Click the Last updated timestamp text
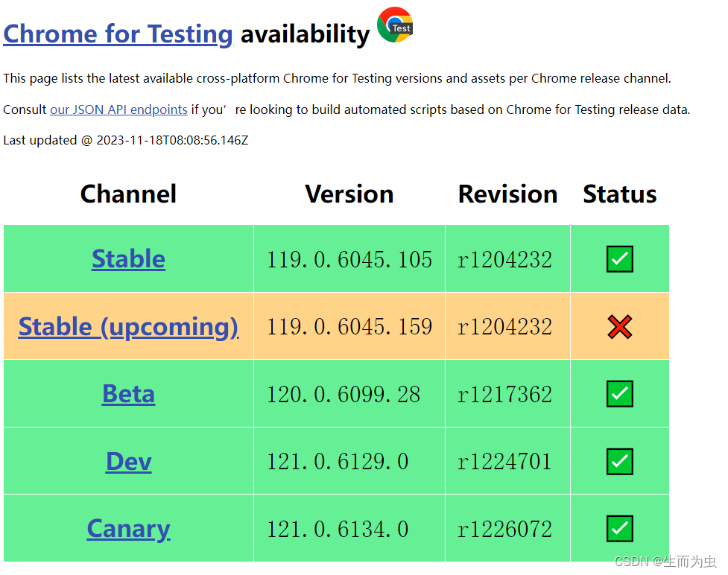 tap(126, 140)
